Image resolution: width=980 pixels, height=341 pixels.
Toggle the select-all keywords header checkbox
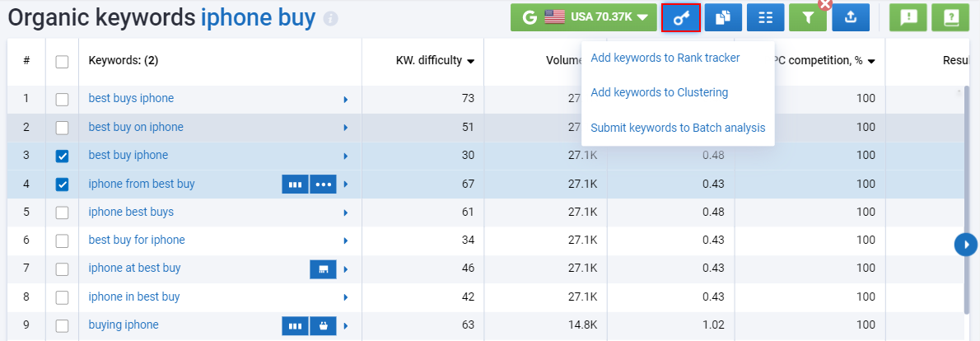[62, 61]
